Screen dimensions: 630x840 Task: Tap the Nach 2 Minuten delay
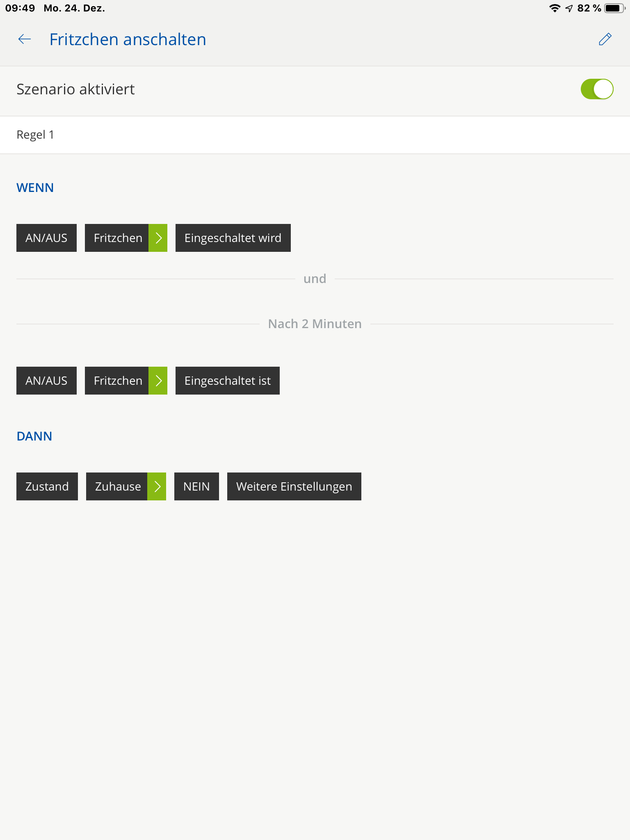point(315,324)
